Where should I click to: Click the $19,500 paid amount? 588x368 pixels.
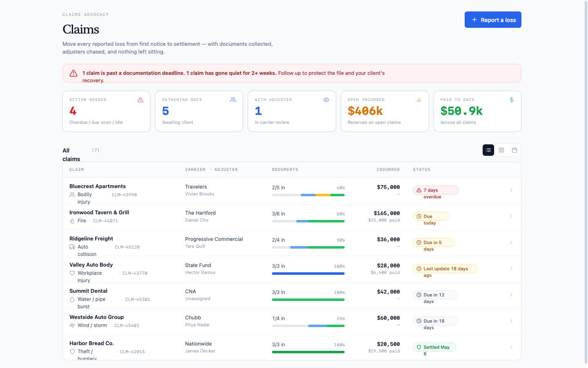pos(384,351)
